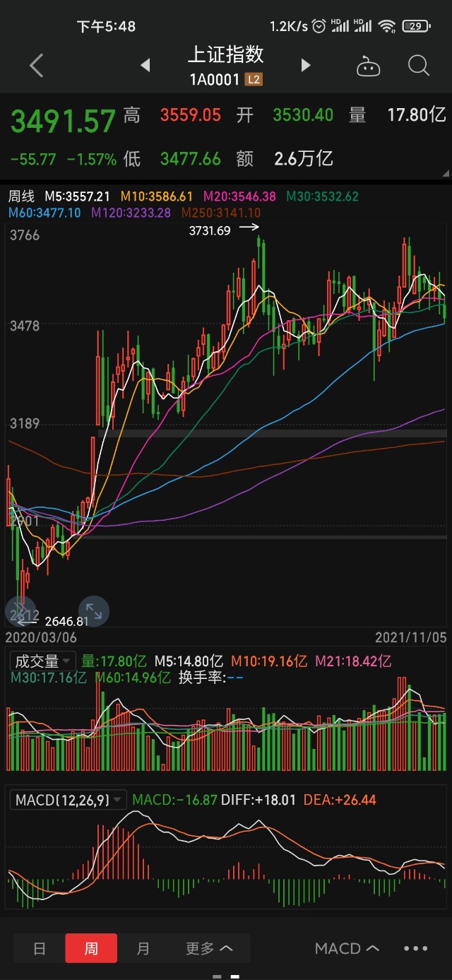Tap the M60:3477.10 moving average label
This screenshot has height=980, width=452.
click(44, 212)
